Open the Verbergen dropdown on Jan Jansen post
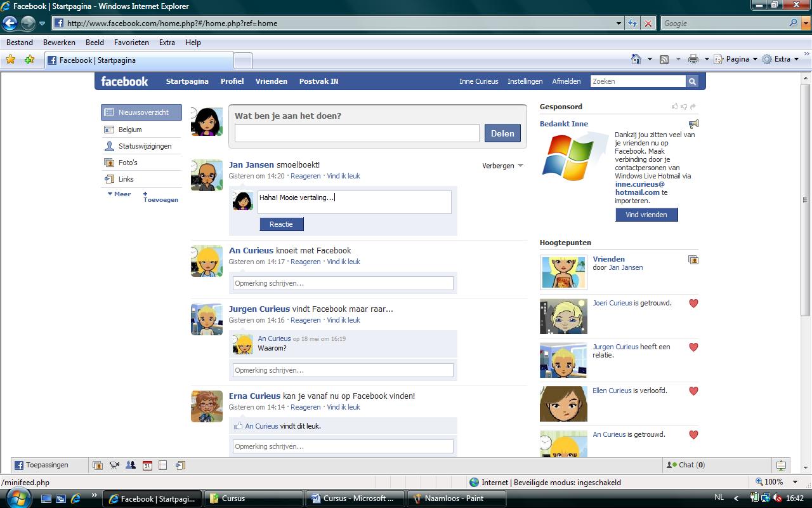 503,166
